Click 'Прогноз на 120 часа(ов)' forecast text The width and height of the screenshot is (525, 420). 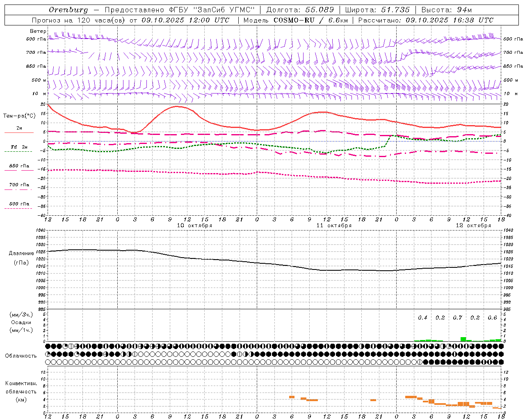click(79, 20)
